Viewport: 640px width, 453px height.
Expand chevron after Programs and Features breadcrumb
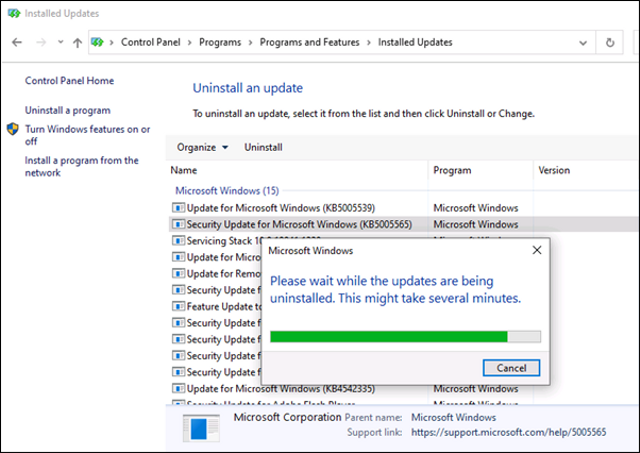click(x=369, y=42)
